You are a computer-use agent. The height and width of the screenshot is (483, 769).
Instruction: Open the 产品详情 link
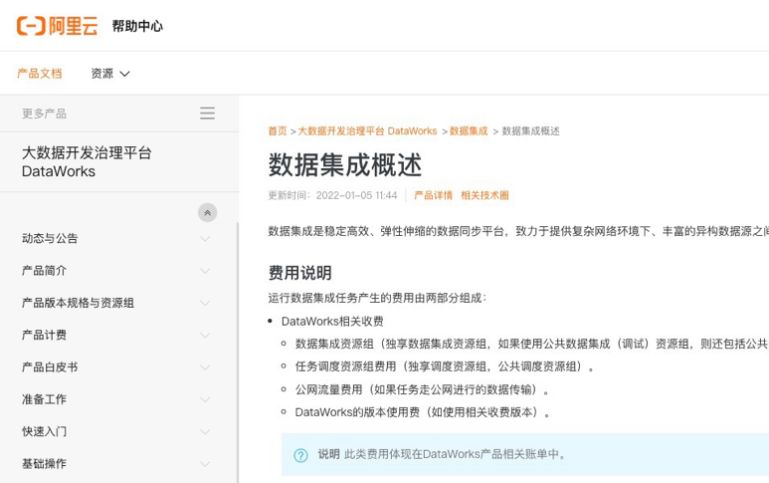(x=433, y=195)
